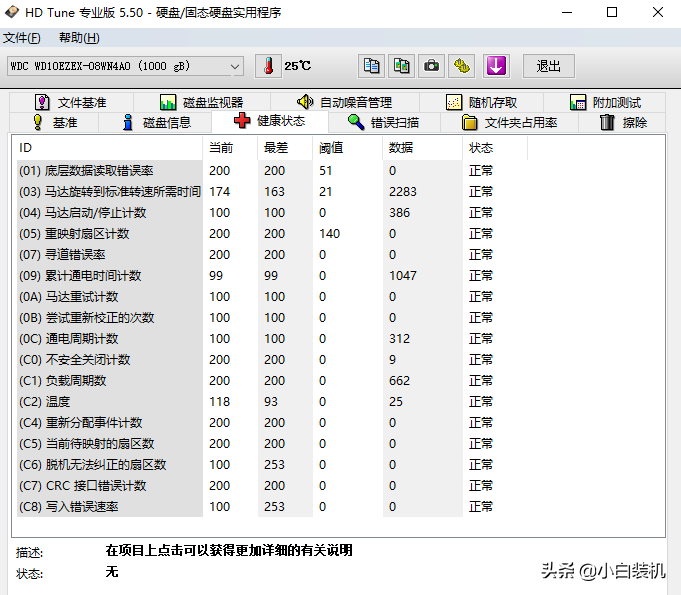Close the HD Tune window

coord(658,12)
